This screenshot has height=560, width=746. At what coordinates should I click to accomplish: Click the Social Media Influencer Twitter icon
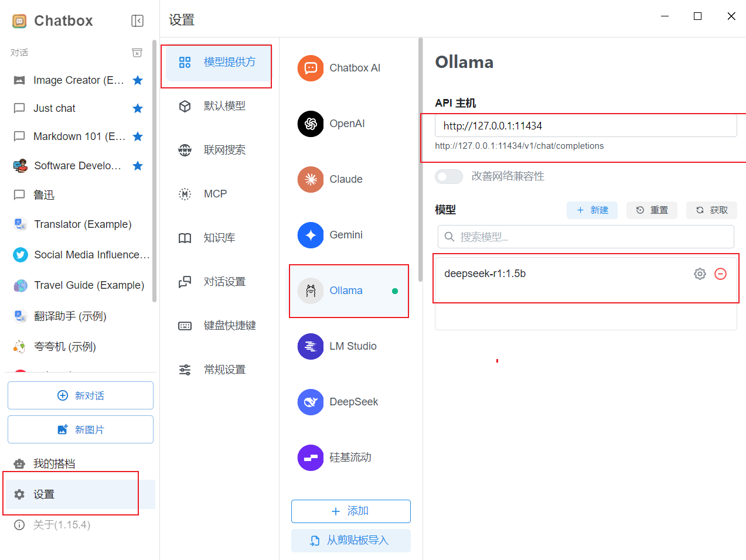(21, 255)
